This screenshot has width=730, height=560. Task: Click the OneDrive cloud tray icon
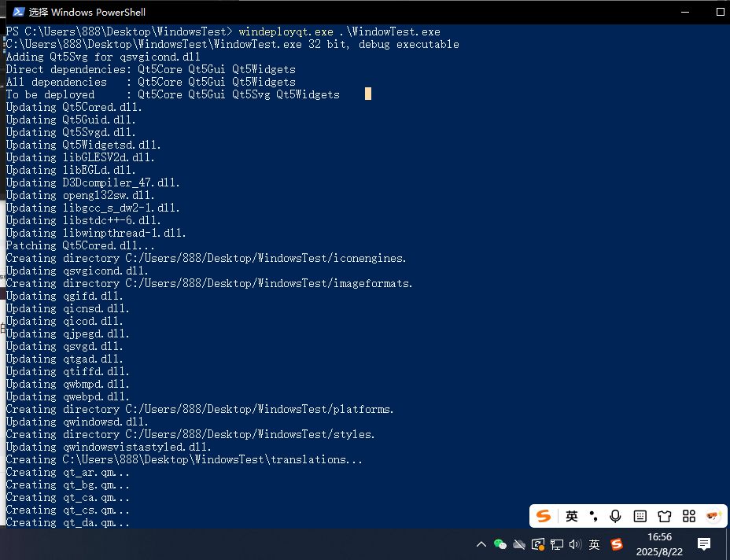519,544
